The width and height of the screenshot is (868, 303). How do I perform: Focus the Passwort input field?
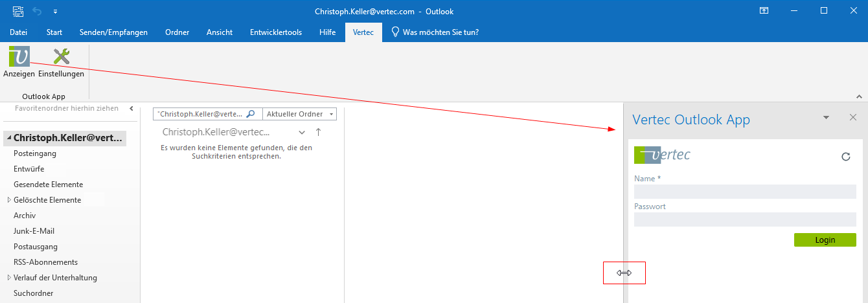pos(745,219)
